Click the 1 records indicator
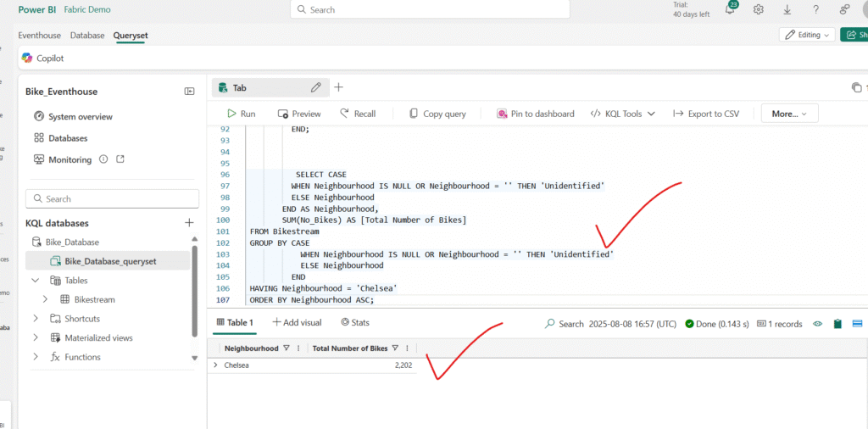868x429 pixels. (780, 324)
